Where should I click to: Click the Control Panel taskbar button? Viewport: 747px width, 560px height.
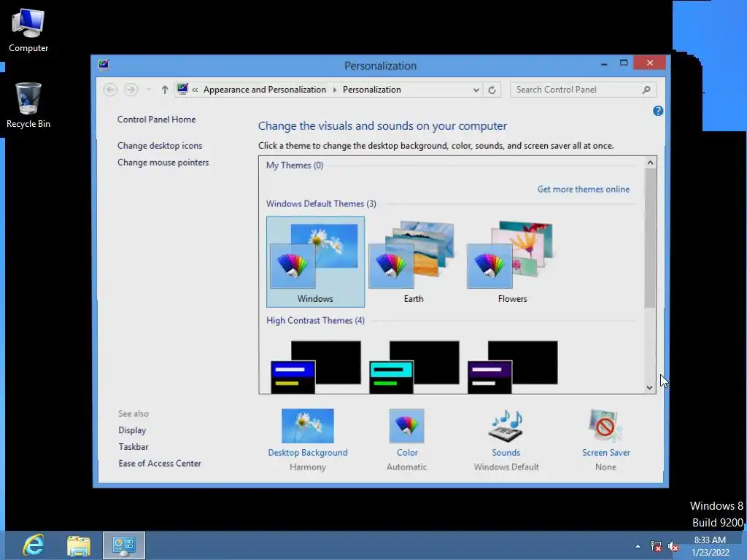pos(124,545)
